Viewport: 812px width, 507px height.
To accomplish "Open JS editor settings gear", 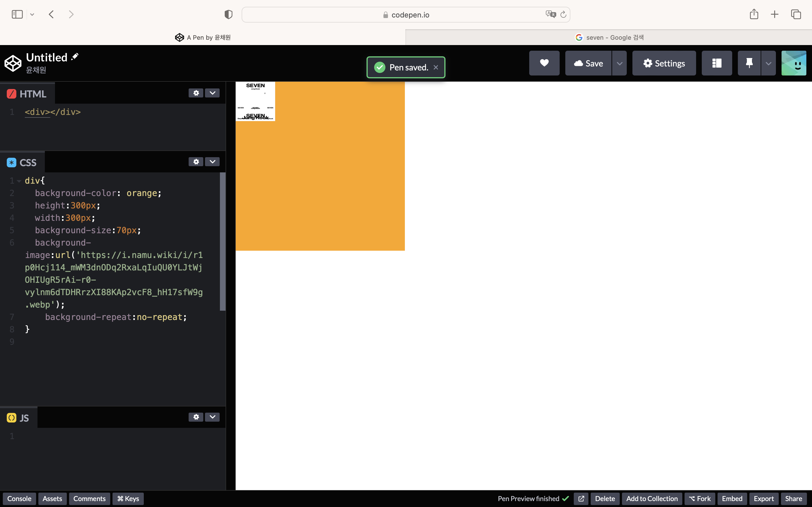I will click(x=196, y=417).
